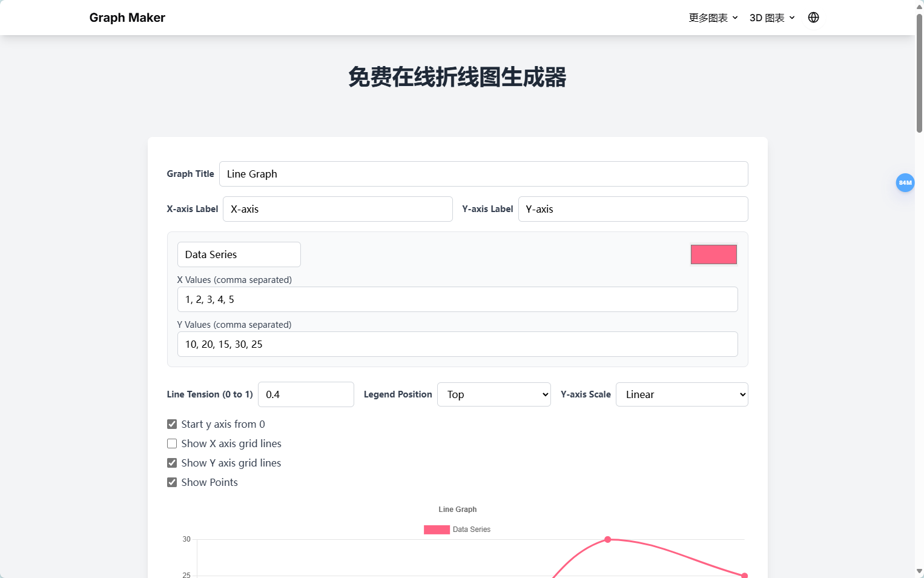924x578 pixels.
Task: Open the language globe icon
Action: pos(813,18)
